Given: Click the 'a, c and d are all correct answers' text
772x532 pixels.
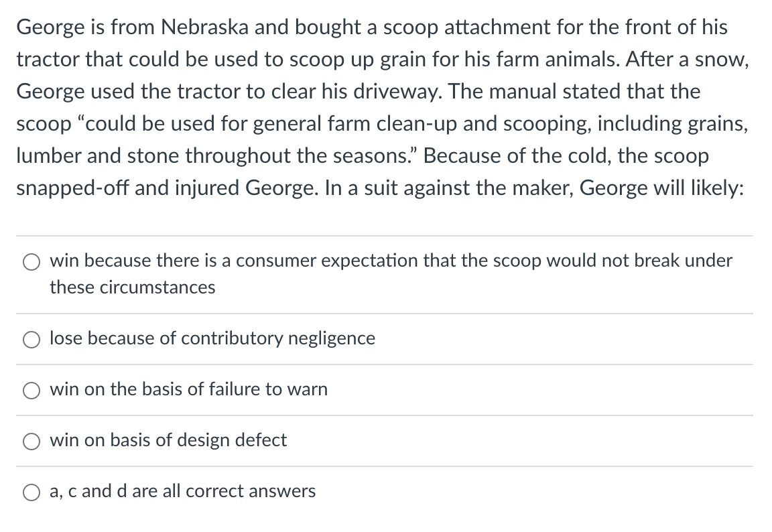Looking at the screenshot, I should 183,491.
